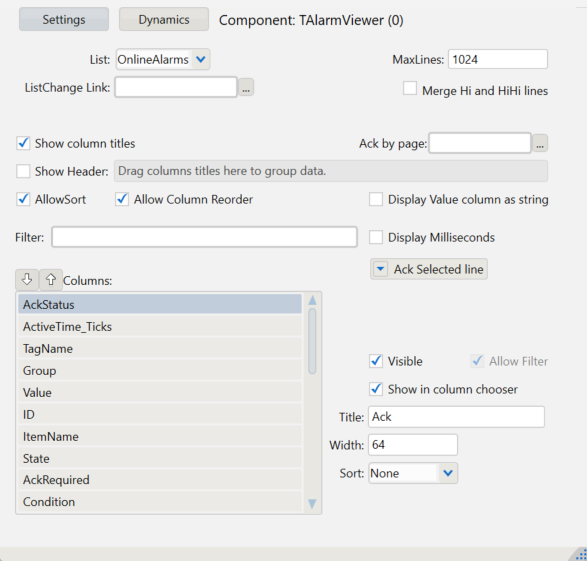Enable Merge Hi and HiHi lines
Screen dimensions: 587x561
point(410,89)
